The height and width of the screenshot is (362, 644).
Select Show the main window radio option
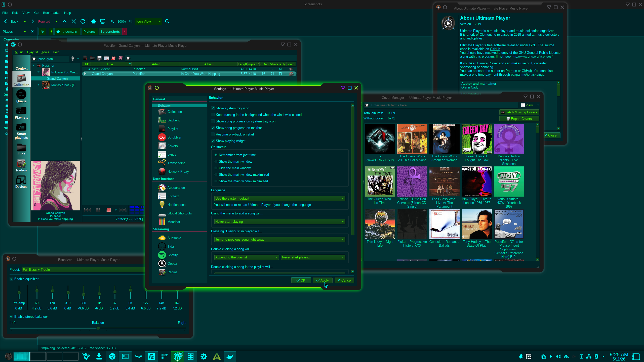[216, 162]
